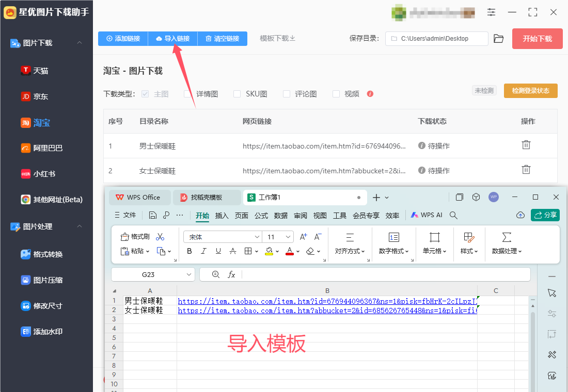Open the 小红书 download section
Image resolution: width=568 pixels, height=392 pixels.
tap(38, 174)
